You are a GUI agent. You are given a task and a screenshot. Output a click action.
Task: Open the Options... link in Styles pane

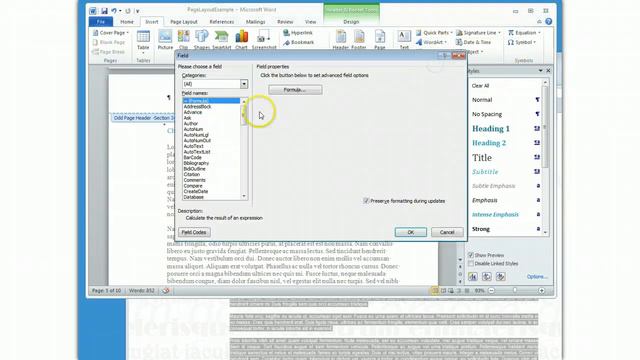[537, 277]
